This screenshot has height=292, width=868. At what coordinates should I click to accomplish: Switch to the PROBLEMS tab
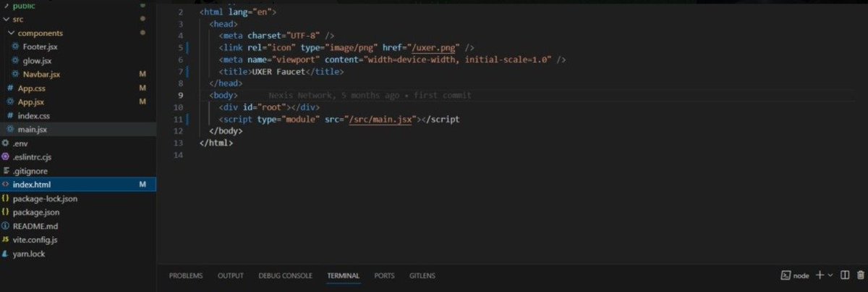click(x=186, y=275)
